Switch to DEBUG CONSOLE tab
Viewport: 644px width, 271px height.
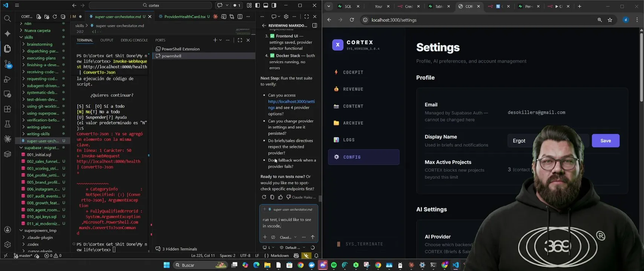[134, 40]
